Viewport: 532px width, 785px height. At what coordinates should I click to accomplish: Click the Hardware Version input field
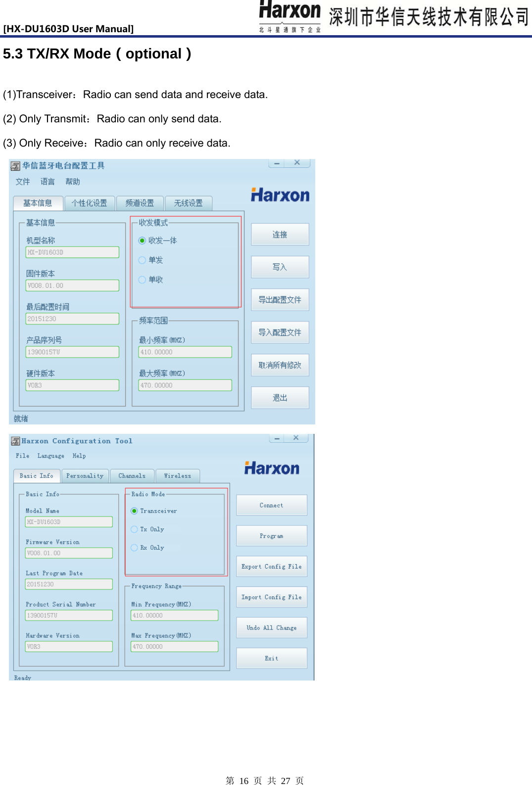[x=69, y=646]
